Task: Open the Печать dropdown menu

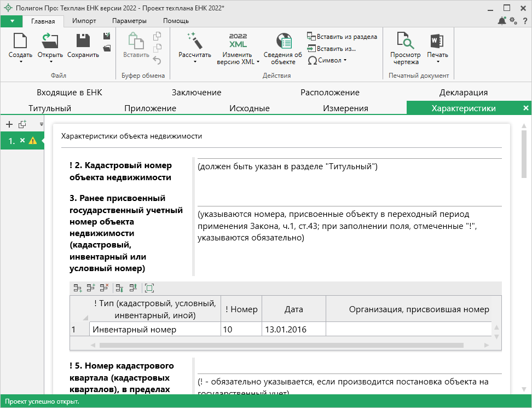Action: pos(437,61)
